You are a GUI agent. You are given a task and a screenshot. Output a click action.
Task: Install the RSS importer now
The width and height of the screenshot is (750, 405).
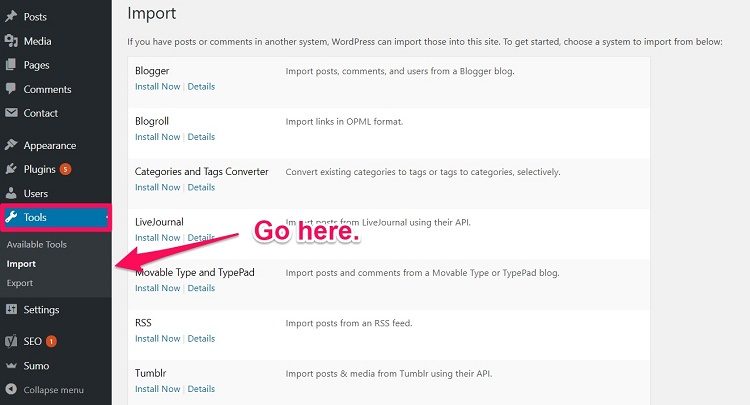(x=157, y=339)
